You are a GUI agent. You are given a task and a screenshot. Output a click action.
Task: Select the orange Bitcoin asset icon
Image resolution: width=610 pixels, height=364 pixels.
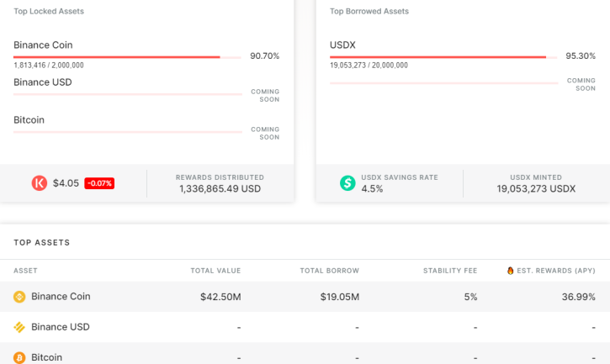click(x=19, y=357)
